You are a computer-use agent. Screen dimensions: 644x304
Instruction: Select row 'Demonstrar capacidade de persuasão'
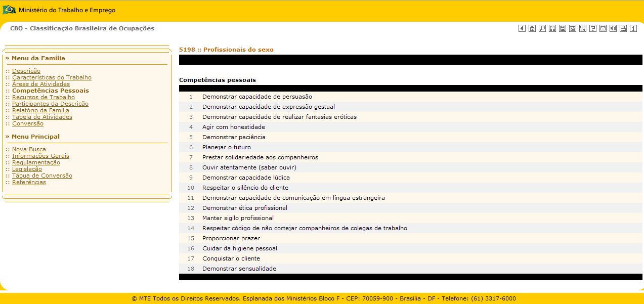coord(411,97)
